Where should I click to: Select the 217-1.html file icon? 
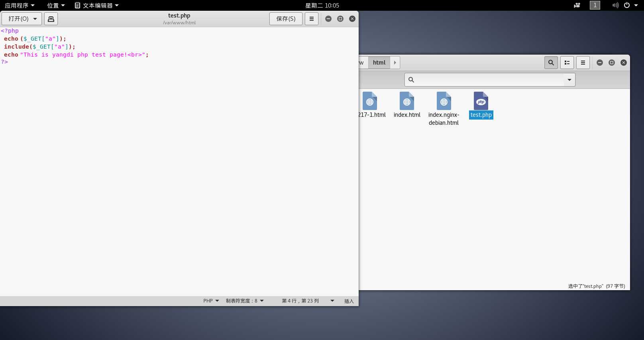pos(370,101)
